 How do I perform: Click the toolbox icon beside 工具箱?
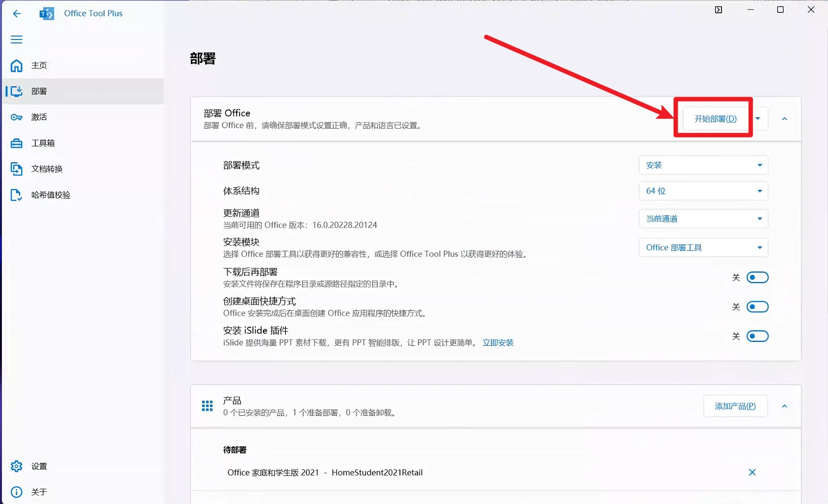pyautogui.click(x=17, y=143)
